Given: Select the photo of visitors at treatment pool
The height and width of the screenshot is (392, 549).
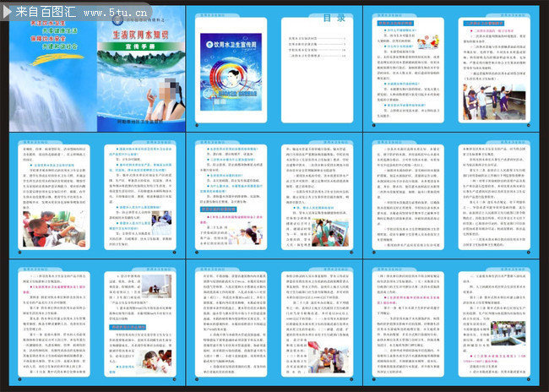Looking at the screenshot, I should (x=508, y=333).
